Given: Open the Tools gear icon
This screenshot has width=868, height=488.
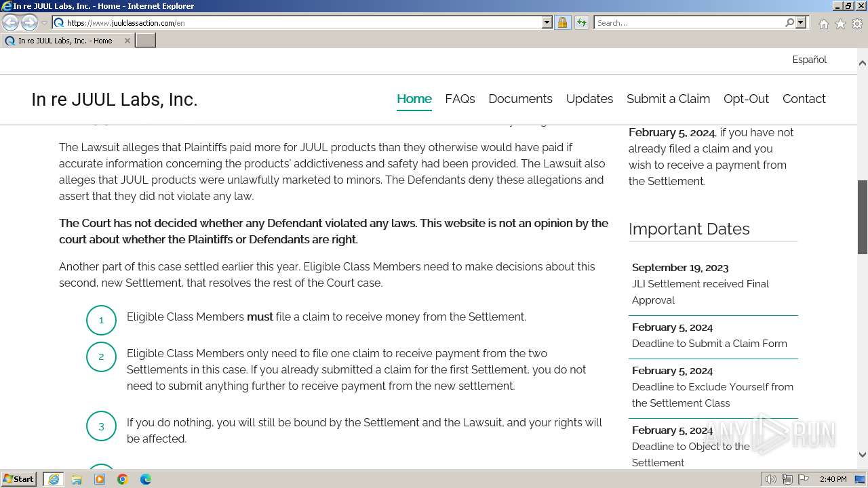Looking at the screenshot, I should (857, 24).
